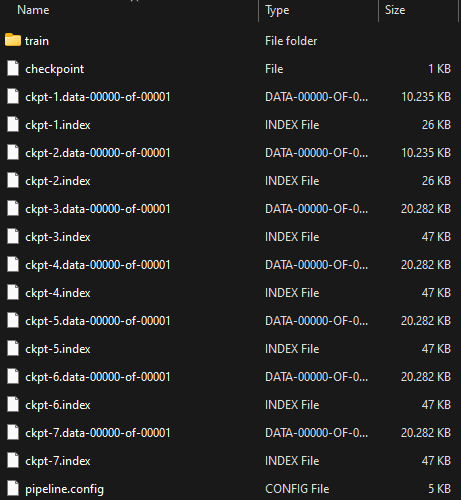Click the ckpt-3.data-00000-of-00001 file icon
Viewport: 461px width, 500px height.
coord(13,209)
